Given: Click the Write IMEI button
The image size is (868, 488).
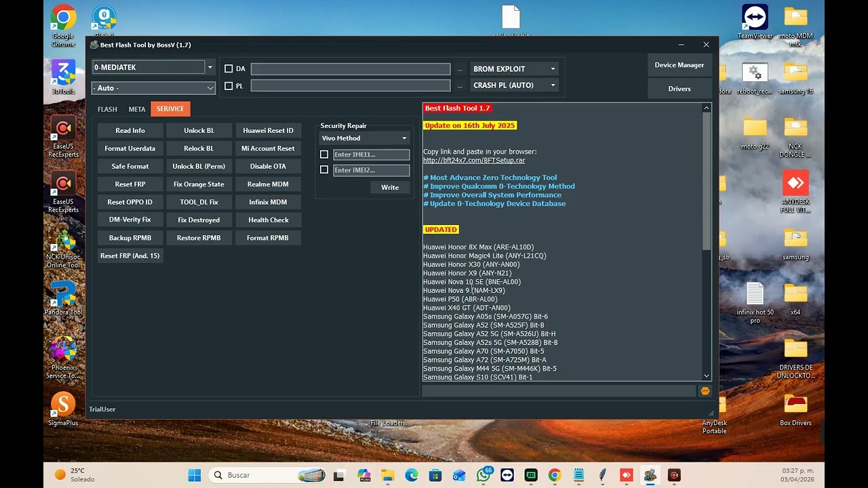Looking at the screenshot, I should pyautogui.click(x=390, y=188).
